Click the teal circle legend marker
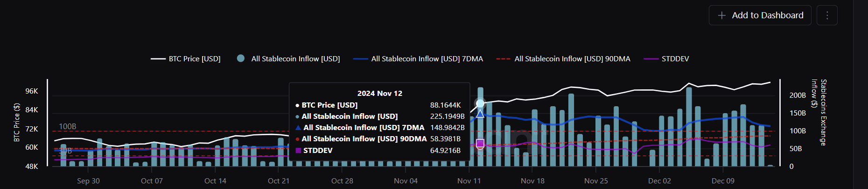The height and width of the screenshot is (189, 868). [x=241, y=58]
